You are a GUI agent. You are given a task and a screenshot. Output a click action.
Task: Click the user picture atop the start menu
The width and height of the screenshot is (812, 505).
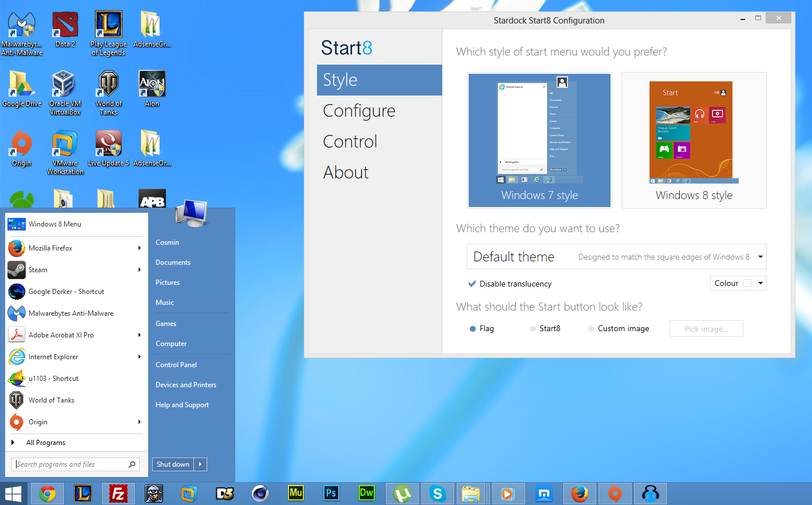pyautogui.click(x=192, y=214)
